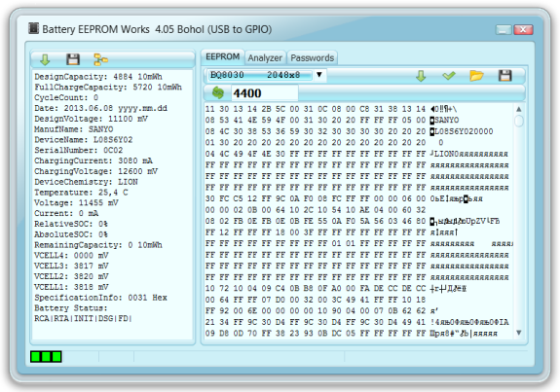
Task: Click the green refresh arrows beside 4400
Action: tap(218, 93)
